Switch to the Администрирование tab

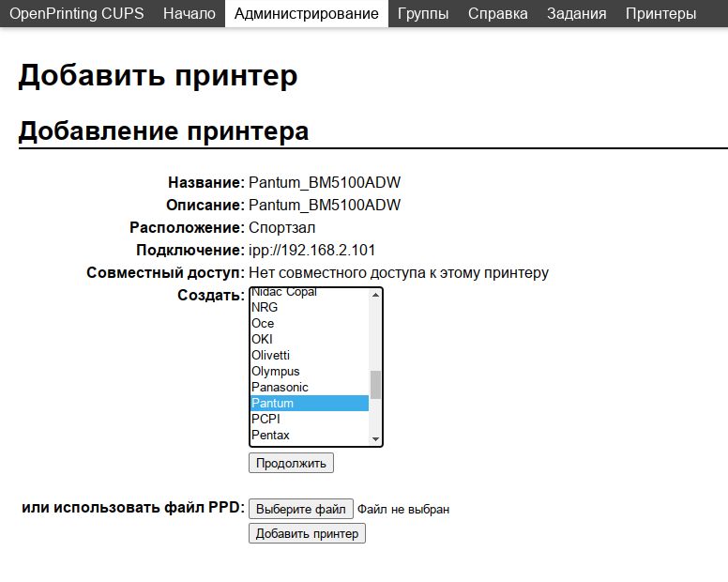(x=307, y=14)
